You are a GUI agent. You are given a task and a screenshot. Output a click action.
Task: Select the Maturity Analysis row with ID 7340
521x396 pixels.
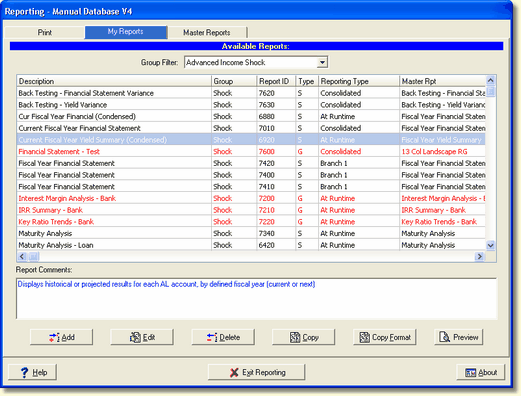[251, 233]
